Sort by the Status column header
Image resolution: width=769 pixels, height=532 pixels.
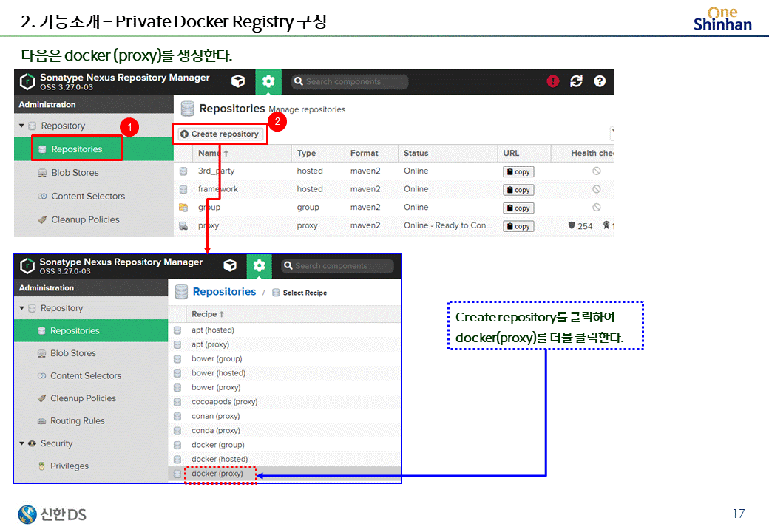448,154
